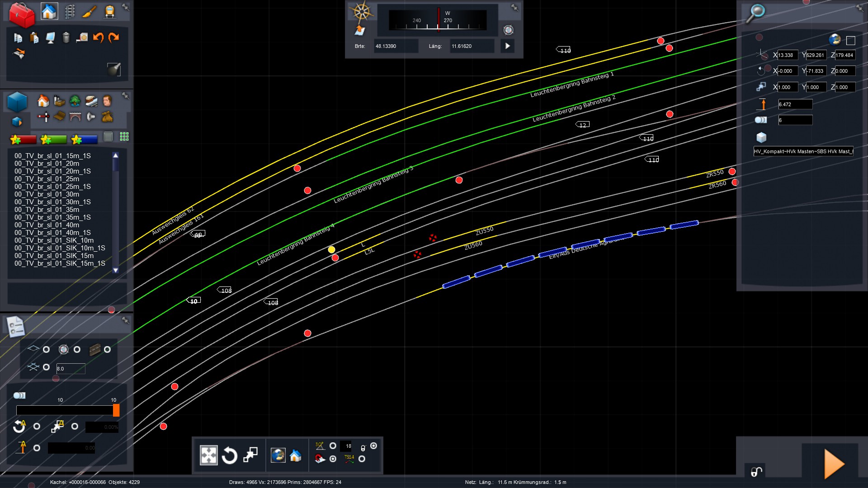Select 00_TV_br_sl_01_30m in asset list
Viewport: 868px width, 488px height.
point(47,194)
